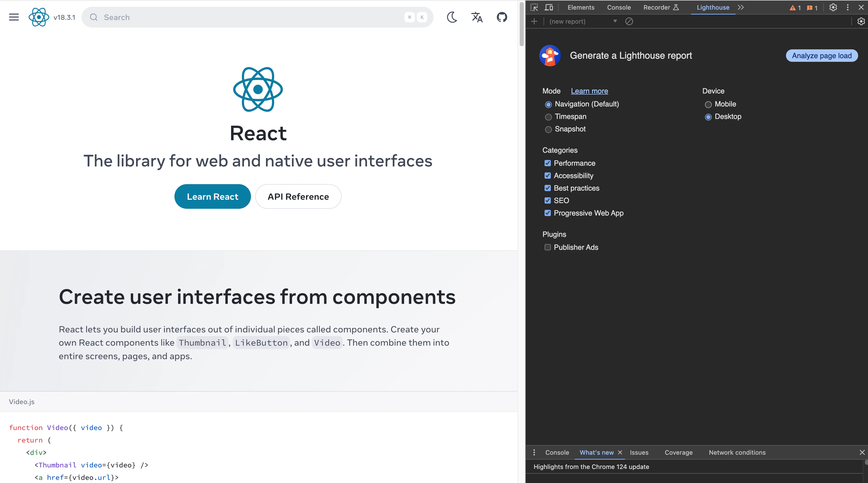The image size is (868, 483).
Task: Activate the inspect element picker tool
Action: tap(534, 8)
